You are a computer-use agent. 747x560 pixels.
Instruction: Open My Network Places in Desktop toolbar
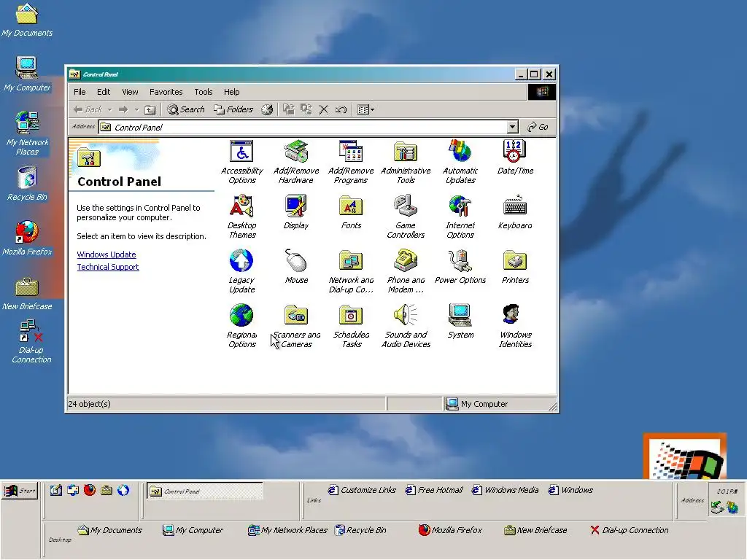click(x=287, y=530)
